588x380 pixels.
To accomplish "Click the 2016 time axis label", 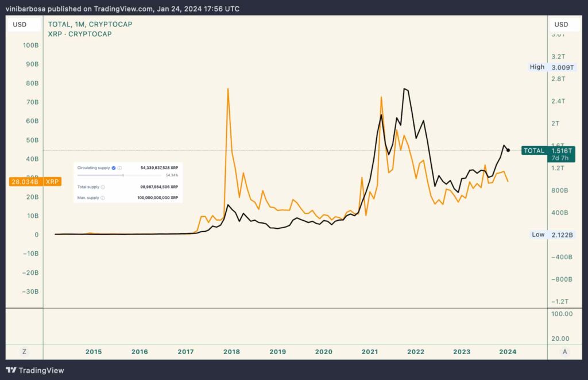I will click(140, 352).
